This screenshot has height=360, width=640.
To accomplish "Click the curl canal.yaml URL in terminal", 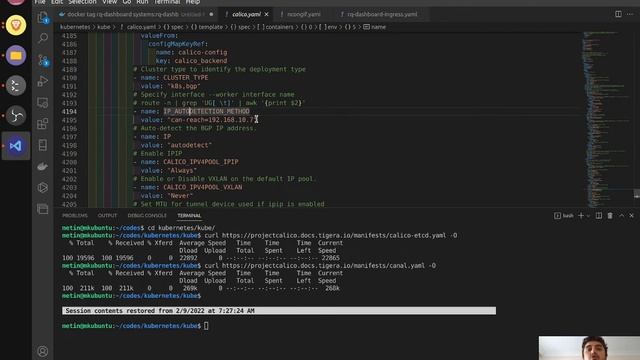I will 323,266.
